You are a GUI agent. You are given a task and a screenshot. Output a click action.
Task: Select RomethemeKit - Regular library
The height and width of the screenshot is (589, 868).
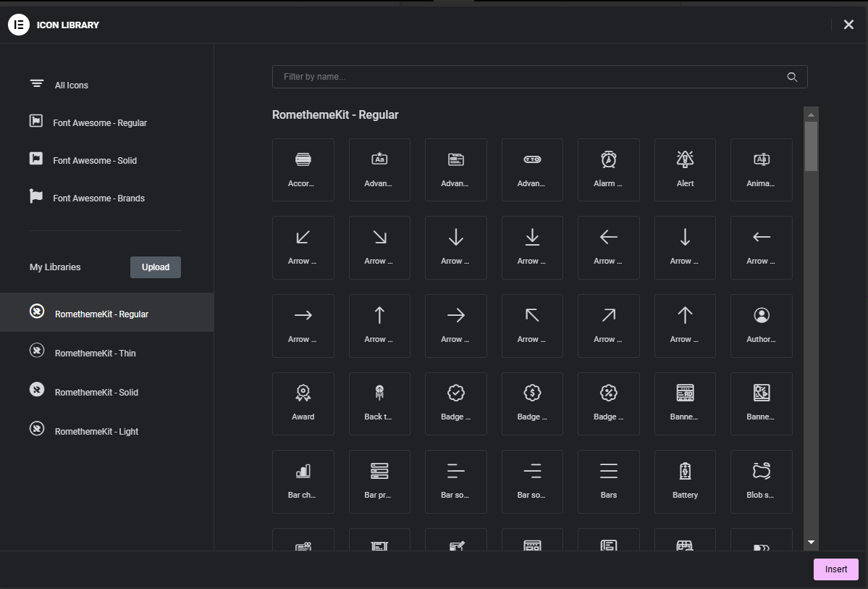(107, 312)
